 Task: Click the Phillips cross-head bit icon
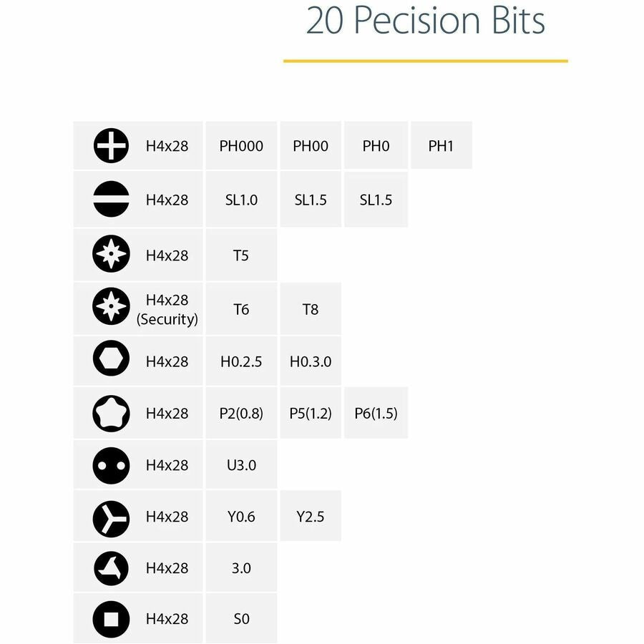pos(111,146)
